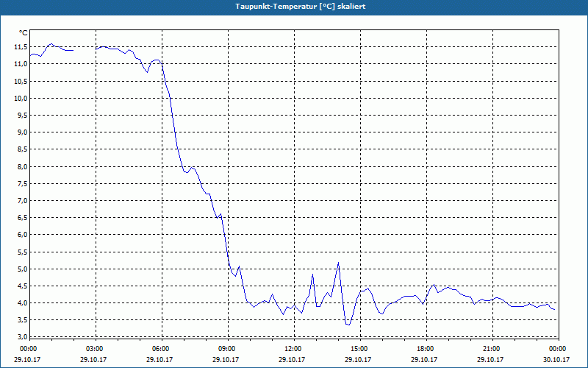Select the 06:00 time label
The width and height of the screenshot is (588, 368).
(x=161, y=349)
